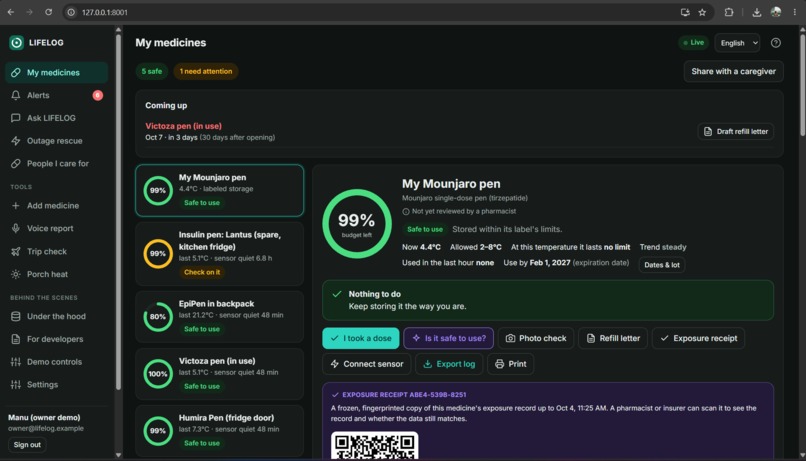
Task: Open Photo check camera button
Action: (x=536, y=338)
